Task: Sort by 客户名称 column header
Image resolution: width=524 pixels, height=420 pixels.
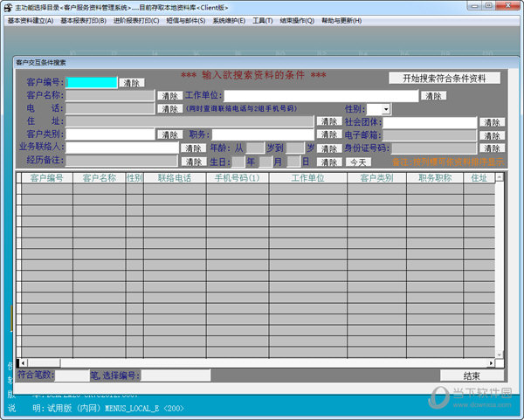Action: click(x=100, y=178)
